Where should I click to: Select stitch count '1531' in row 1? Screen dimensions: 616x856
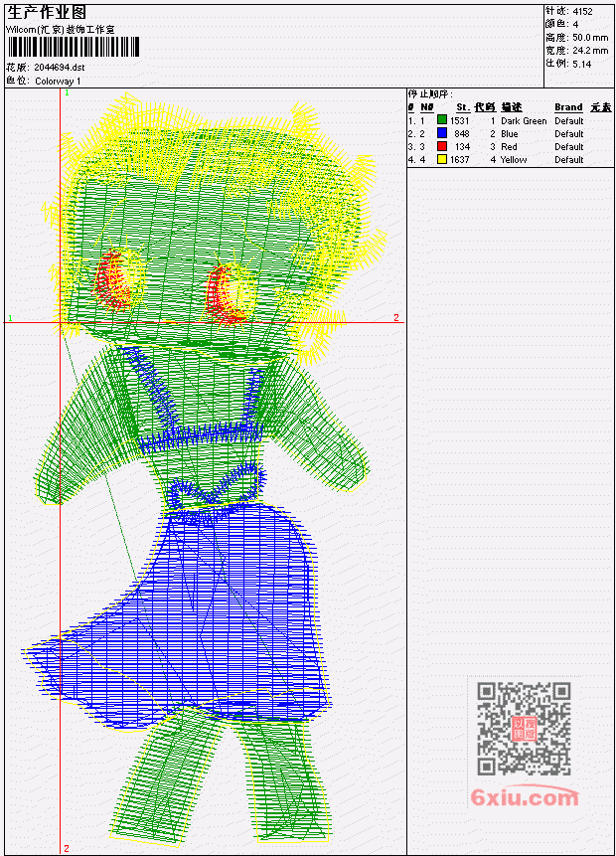459,120
